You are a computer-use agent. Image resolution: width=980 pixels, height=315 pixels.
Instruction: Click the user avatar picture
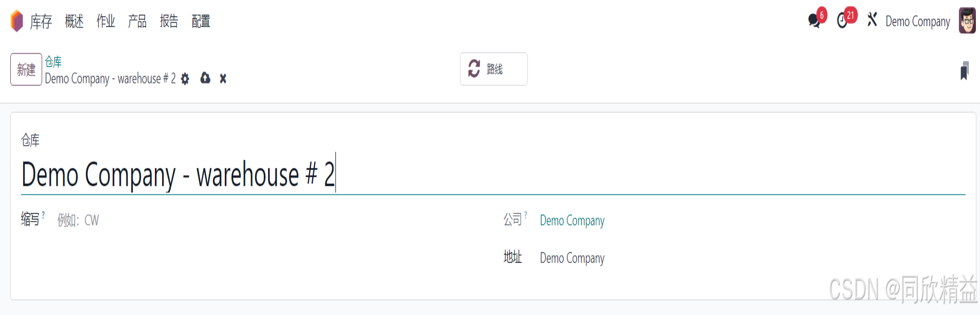click(967, 21)
